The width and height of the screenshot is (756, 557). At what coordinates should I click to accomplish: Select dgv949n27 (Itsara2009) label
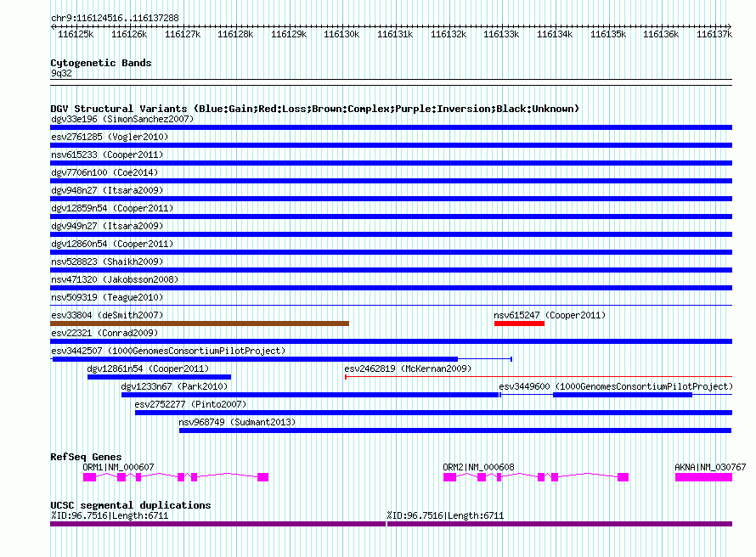(107, 226)
